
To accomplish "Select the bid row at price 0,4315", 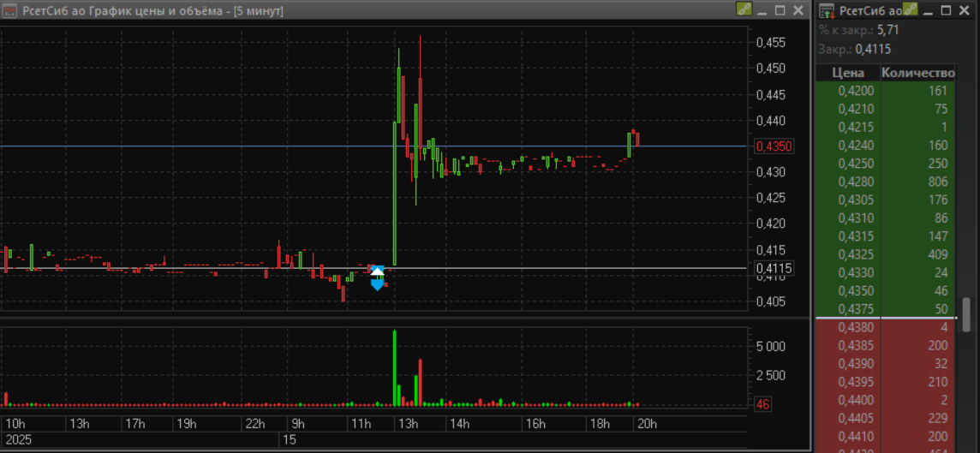I will coord(886,236).
